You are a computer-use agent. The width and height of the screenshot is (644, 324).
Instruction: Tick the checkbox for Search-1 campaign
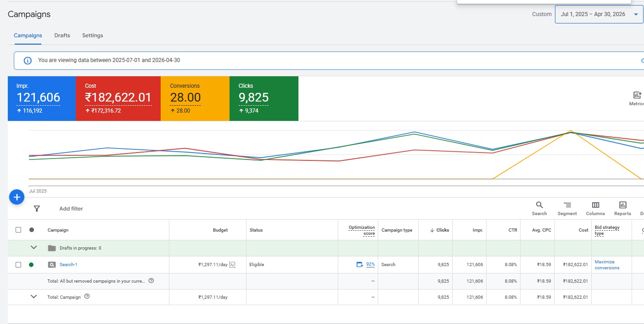point(18,265)
